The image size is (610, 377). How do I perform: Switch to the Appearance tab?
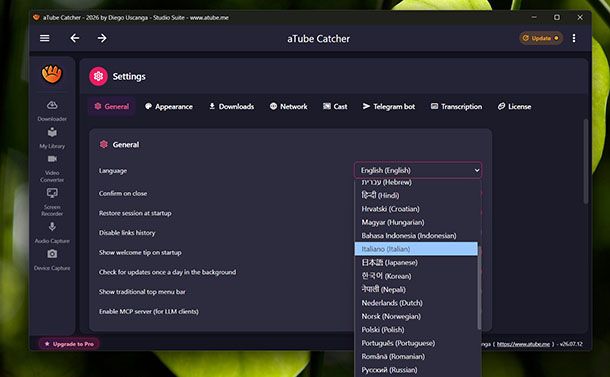[x=169, y=106]
